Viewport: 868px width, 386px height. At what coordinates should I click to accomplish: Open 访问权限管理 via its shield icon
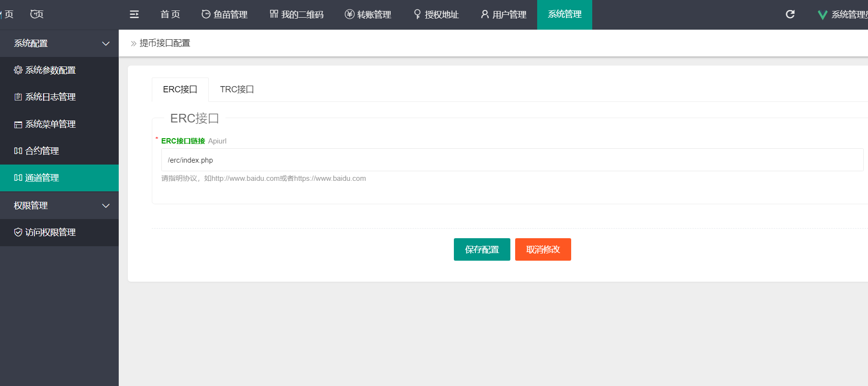[18, 232]
